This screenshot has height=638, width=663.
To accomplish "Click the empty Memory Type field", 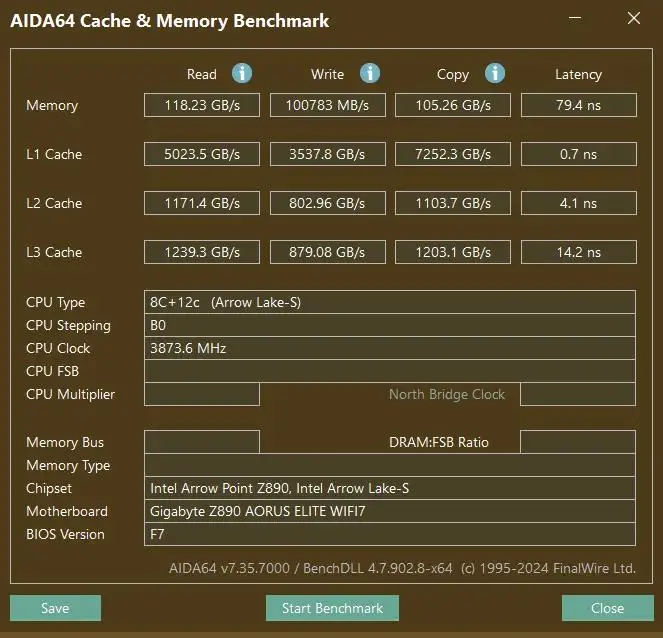I will [390, 465].
